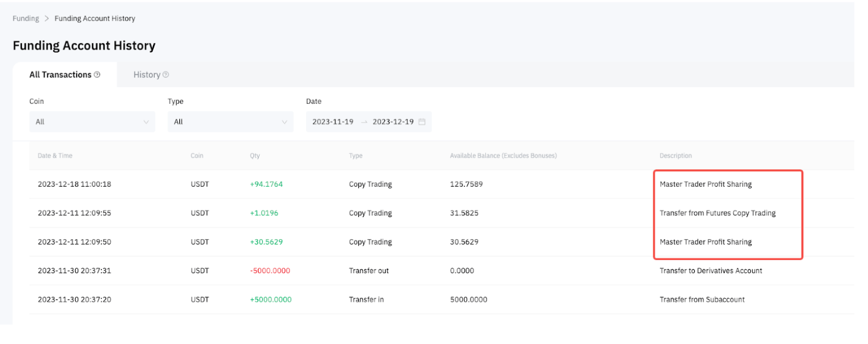The width and height of the screenshot is (868, 344).
Task: Go to Funding breadcrumb link
Action: tap(26, 19)
